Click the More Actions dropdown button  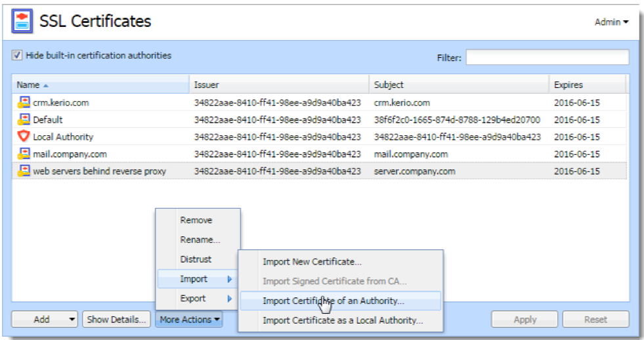pos(189,319)
